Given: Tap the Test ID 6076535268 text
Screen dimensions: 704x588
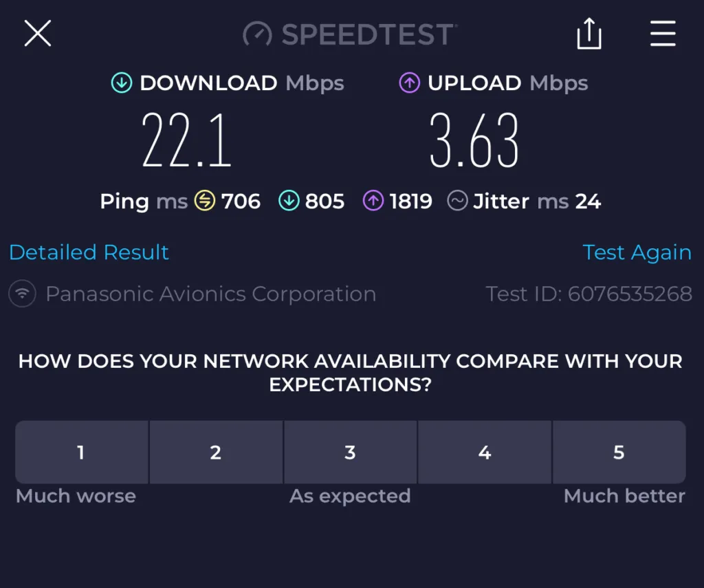Looking at the screenshot, I should click(x=588, y=294).
